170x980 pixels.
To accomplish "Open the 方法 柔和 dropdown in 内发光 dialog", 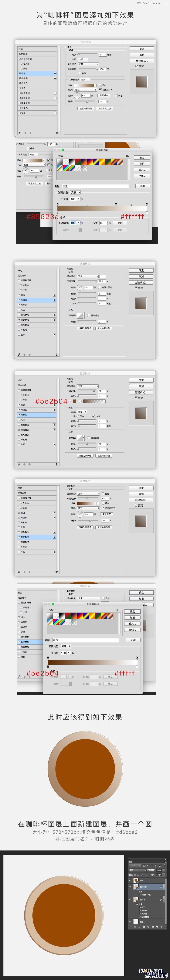I will click(x=82, y=412).
